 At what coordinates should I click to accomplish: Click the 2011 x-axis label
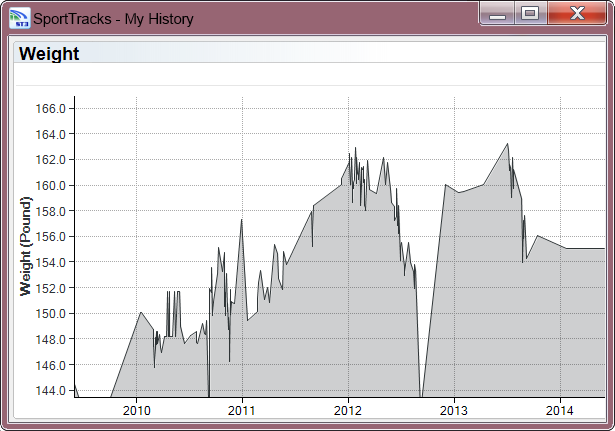pos(242,410)
